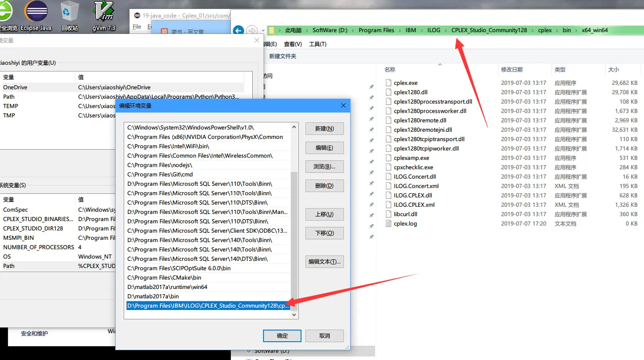The width and height of the screenshot is (644, 360).
Task: Click 安全和维护 link in control panel
Action: (x=34, y=334)
